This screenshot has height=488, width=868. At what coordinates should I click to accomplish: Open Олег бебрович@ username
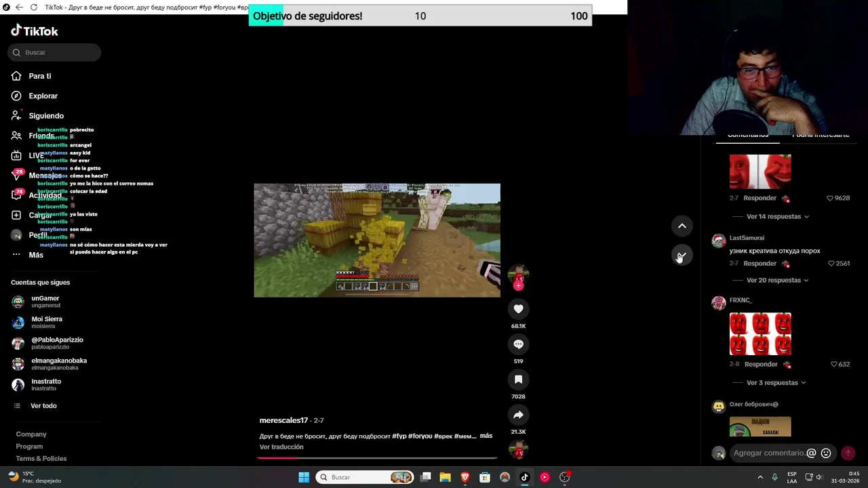point(754,405)
